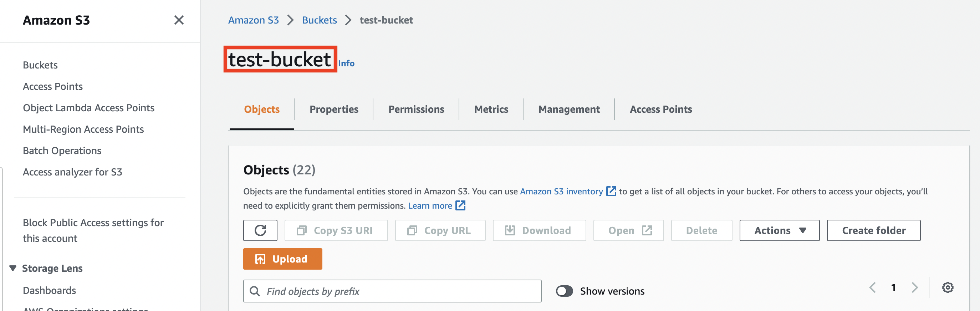Go to the previous page arrow
Screen dimensions: 980x311
pyautogui.click(x=873, y=287)
